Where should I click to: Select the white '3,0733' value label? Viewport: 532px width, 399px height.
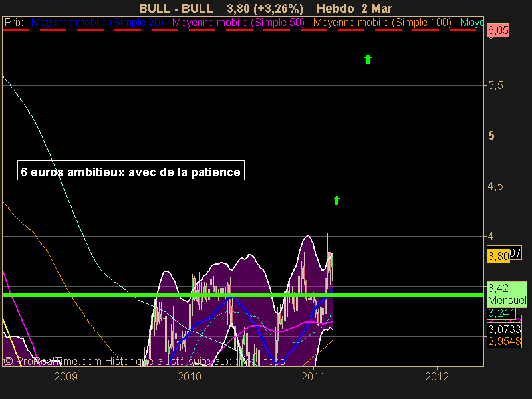pos(505,329)
